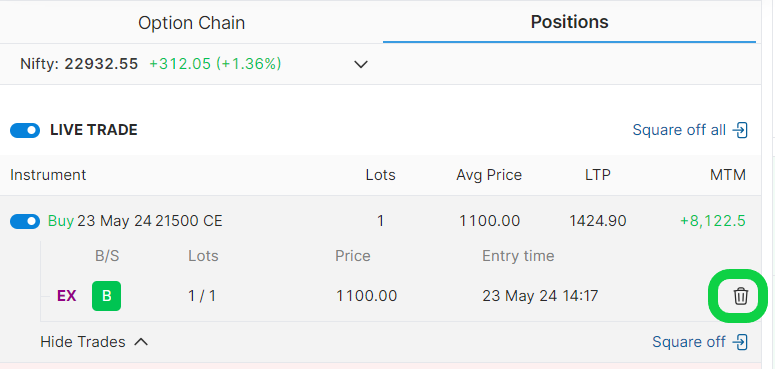Select the Positions tab

569,22
